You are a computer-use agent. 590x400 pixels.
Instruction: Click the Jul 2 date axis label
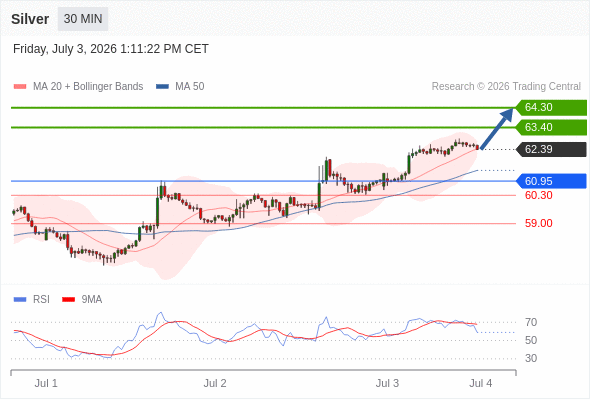point(215,383)
